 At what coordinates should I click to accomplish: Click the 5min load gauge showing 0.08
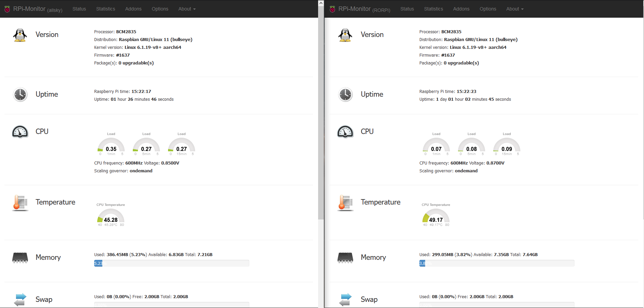472,145
